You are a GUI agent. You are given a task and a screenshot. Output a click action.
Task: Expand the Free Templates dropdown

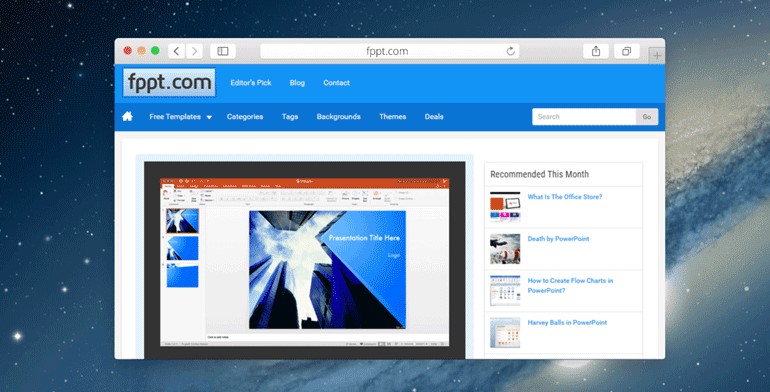[x=180, y=116]
